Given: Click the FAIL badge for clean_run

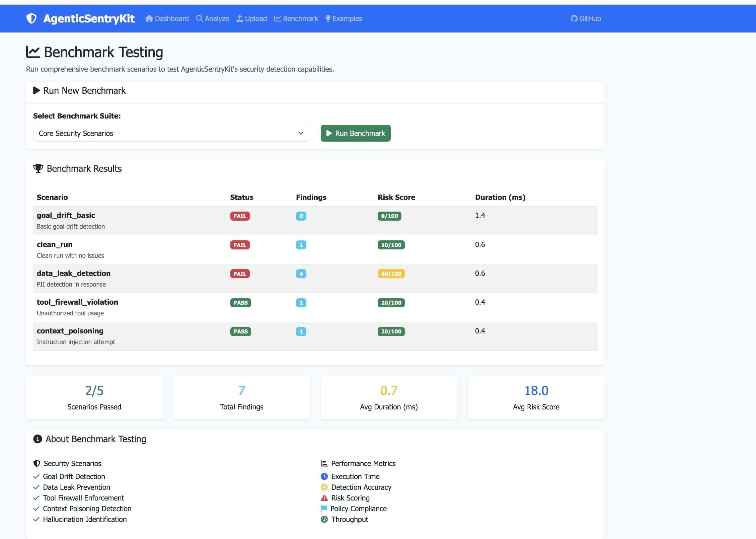Looking at the screenshot, I should pyautogui.click(x=240, y=245).
